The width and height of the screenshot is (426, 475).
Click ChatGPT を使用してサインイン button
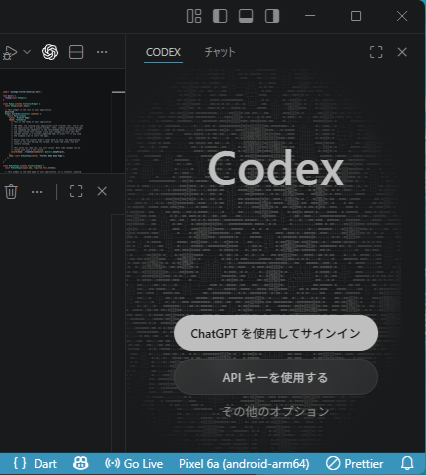276,333
